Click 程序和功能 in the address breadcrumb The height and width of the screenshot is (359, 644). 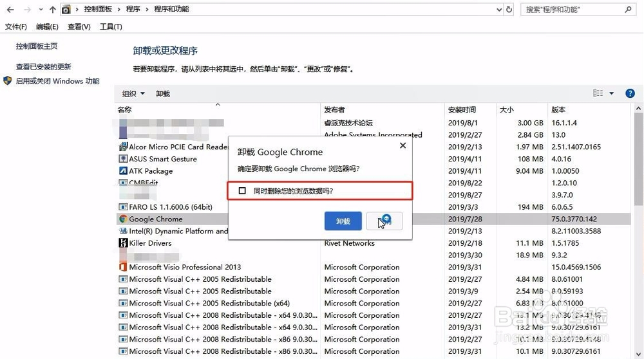click(x=171, y=9)
